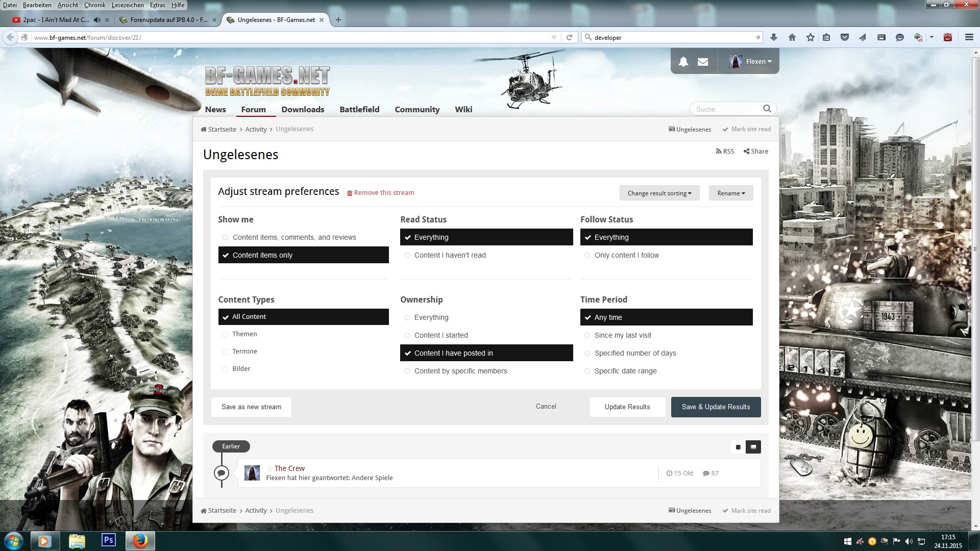This screenshot has height=551, width=980.
Task: Click the search magnifier icon
Action: tap(767, 109)
